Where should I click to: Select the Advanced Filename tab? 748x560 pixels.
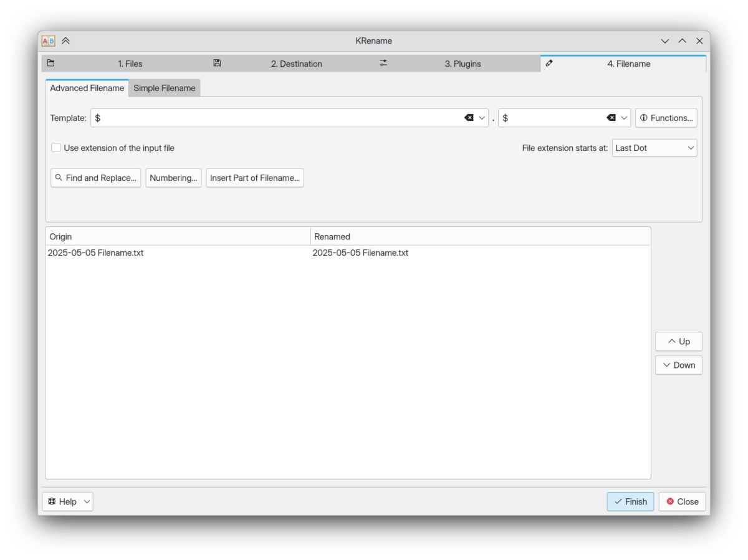87,88
